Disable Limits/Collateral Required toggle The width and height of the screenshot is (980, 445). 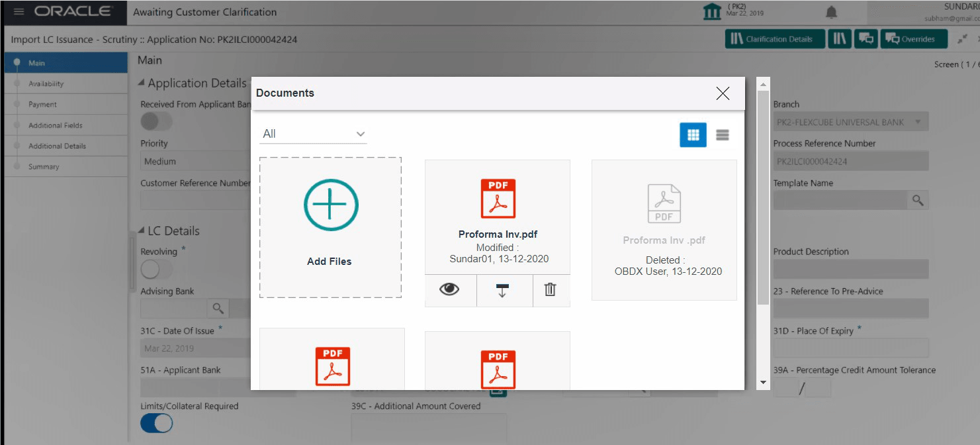(x=156, y=422)
